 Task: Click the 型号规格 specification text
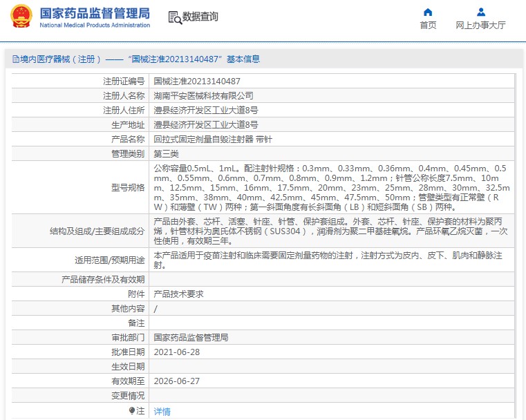click(332, 188)
